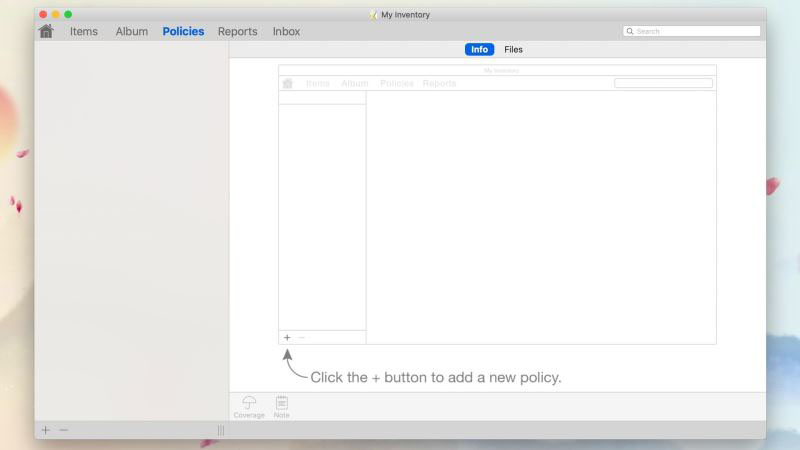The width and height of the screenshot is (800, 450).
Task: Click the My Inventory title bar document icon
Action: [373, 15]
